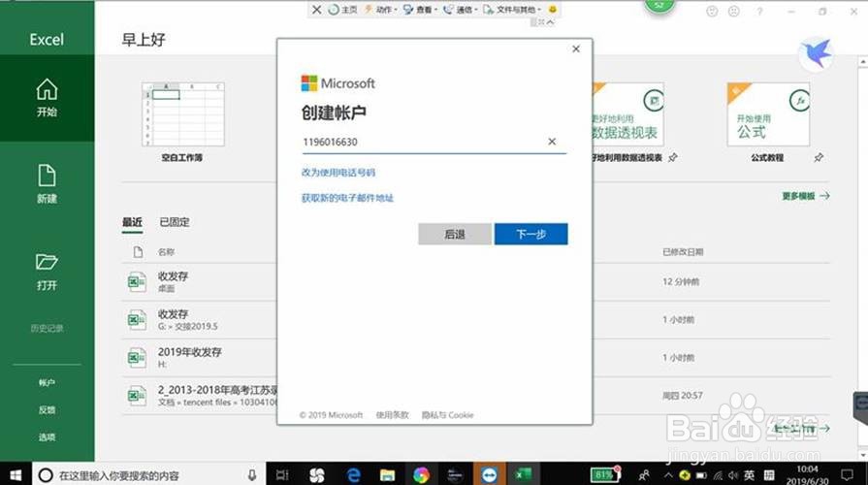This screenshot has width=868, height=485.
Task: Open 反馈 feedback in sidebar
Action: click(48, 409)
